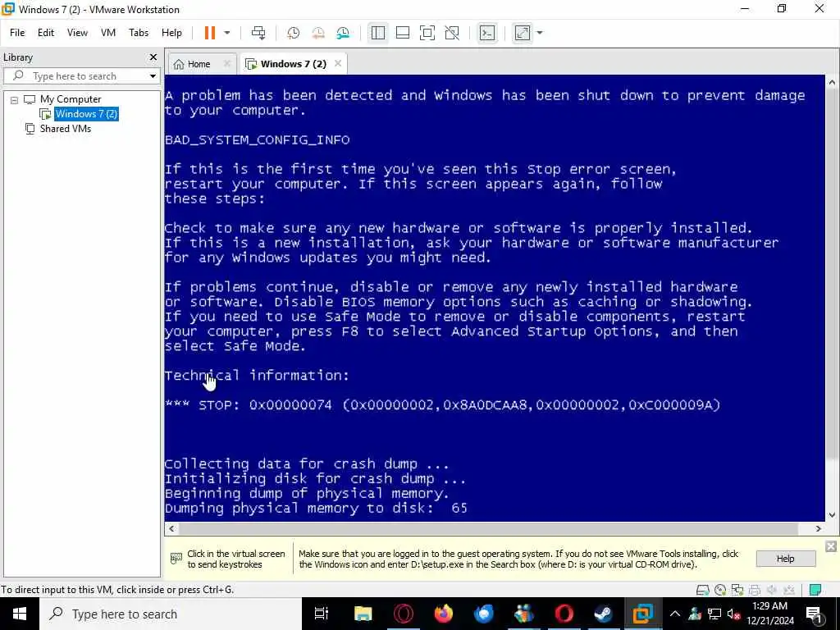
Task: Open the library search dropdown arrow
Action: [153, 76]
